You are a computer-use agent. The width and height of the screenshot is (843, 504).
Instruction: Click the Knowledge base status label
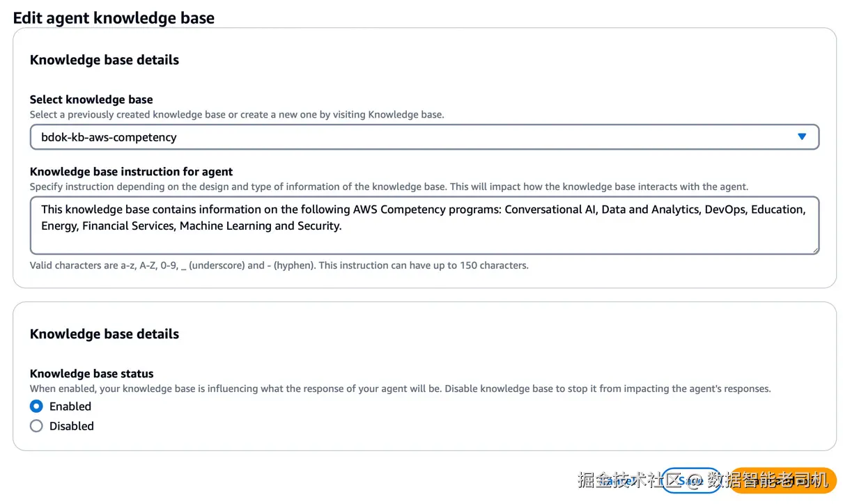tap(91, 374)
